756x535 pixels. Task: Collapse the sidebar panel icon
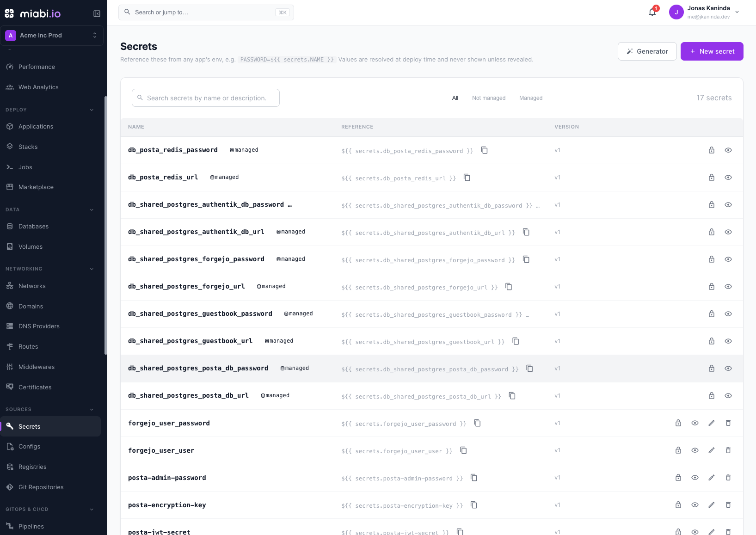point(97,13)
